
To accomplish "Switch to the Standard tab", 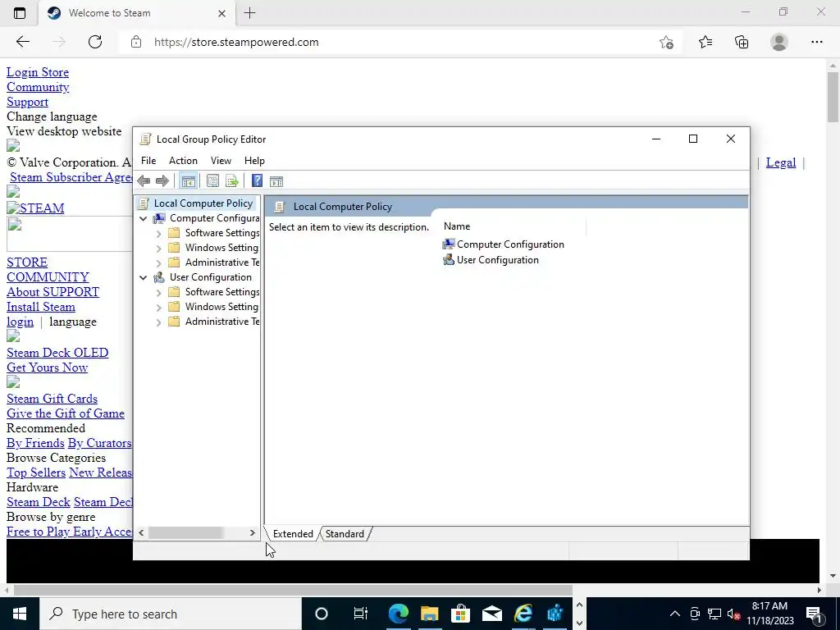I will [x=345, y=533].
